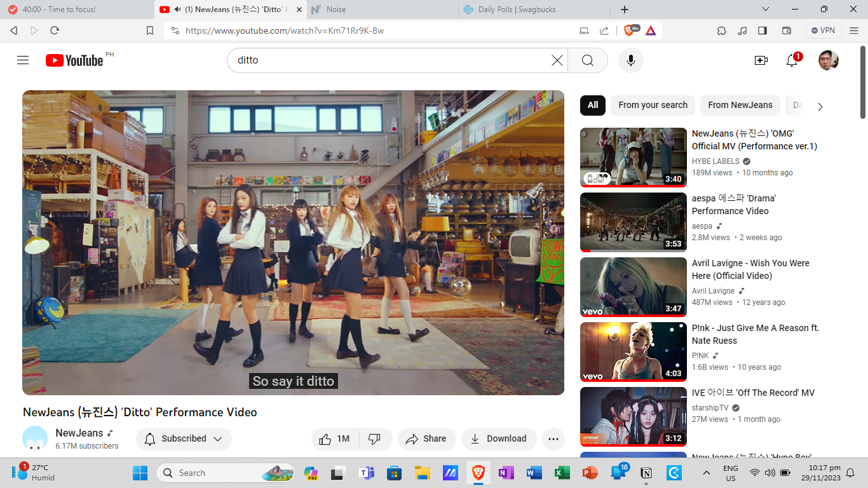Select the 'From your search' chip

[x=653, y=105]
